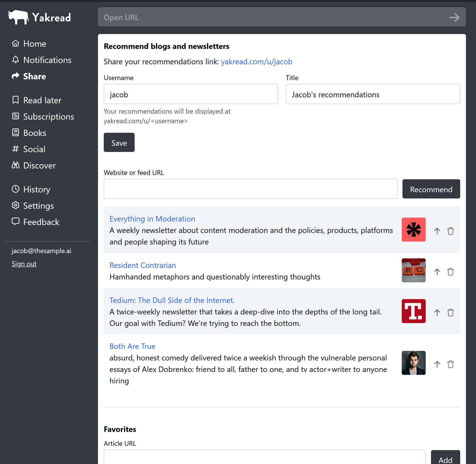Click the Sign out link
The width and height of the screenshot is (476, 464).
(x=24, y=264)
